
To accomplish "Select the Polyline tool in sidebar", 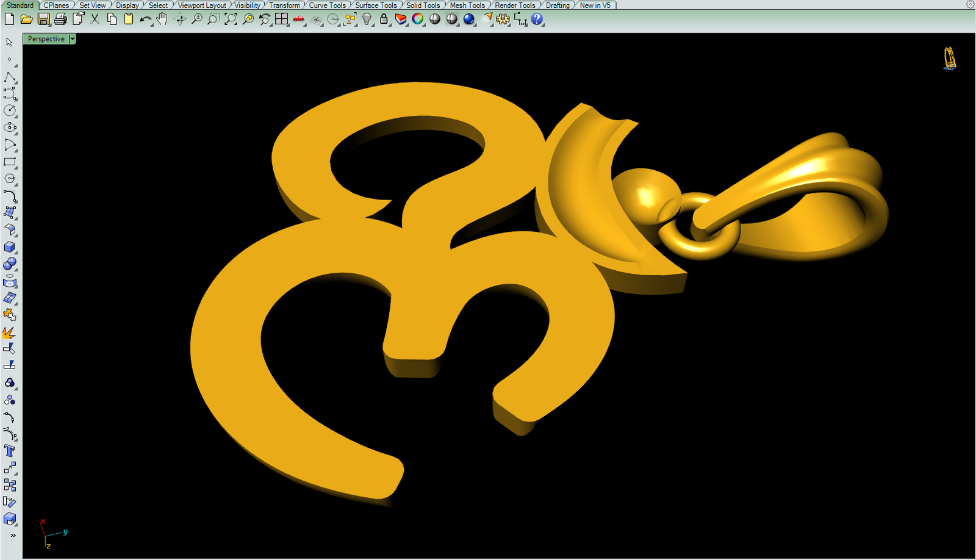I will pos(9,77).
